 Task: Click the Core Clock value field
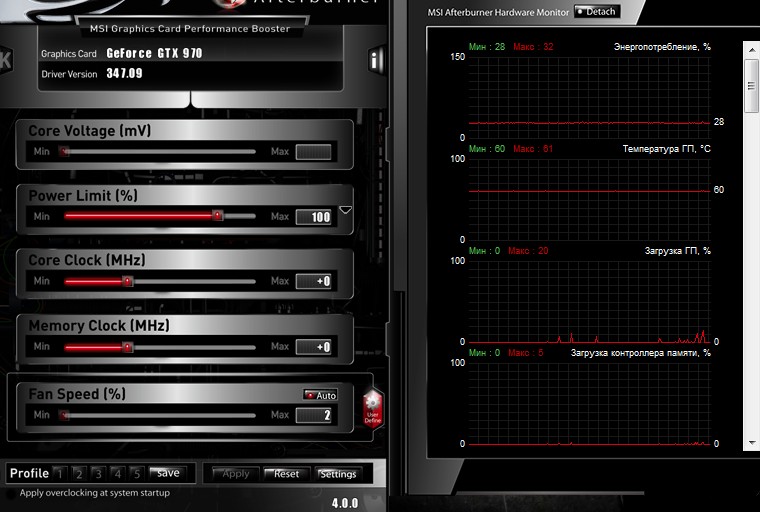[313, 282]
